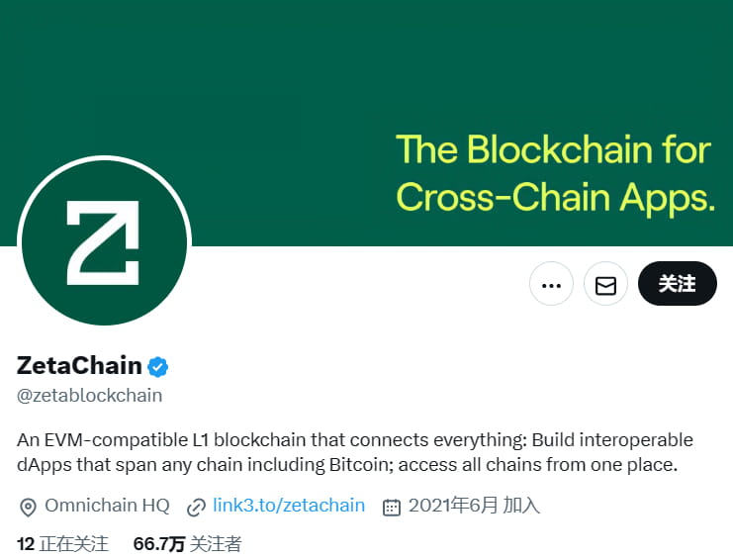Image resolution: width=733 pixels, height=560 pixels.
Task: Open the link3.to/zetachain link
Action: point(289,506)
